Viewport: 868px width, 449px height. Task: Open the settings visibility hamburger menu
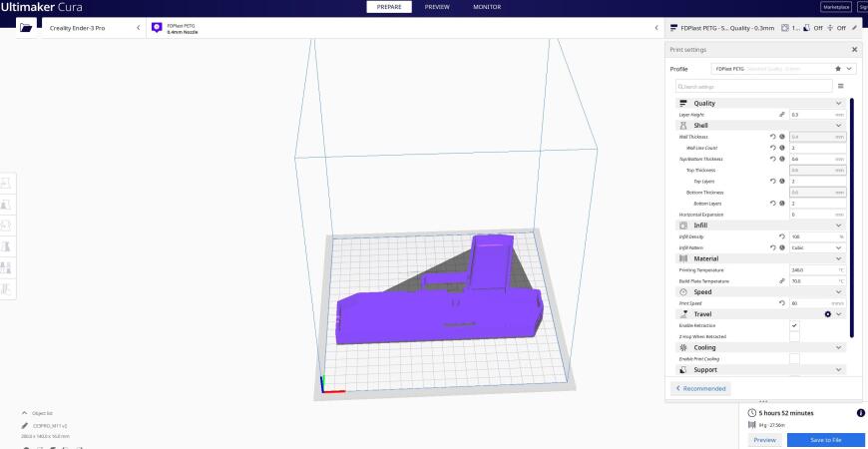click(840, 87)
